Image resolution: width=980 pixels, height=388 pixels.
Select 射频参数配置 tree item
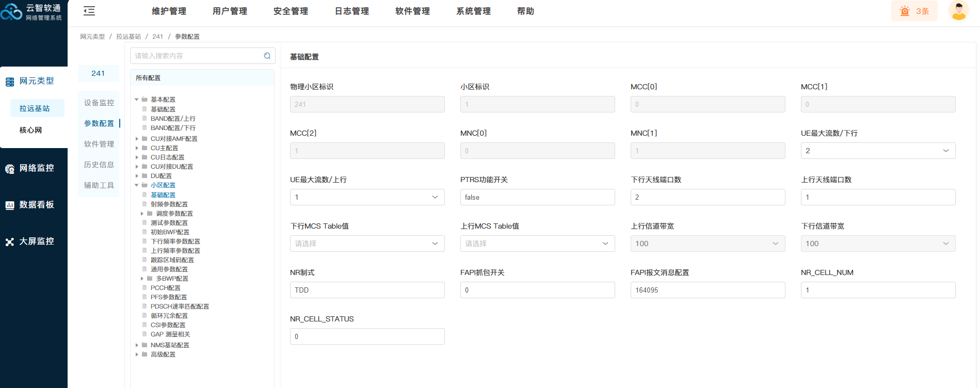click(169, 204)
